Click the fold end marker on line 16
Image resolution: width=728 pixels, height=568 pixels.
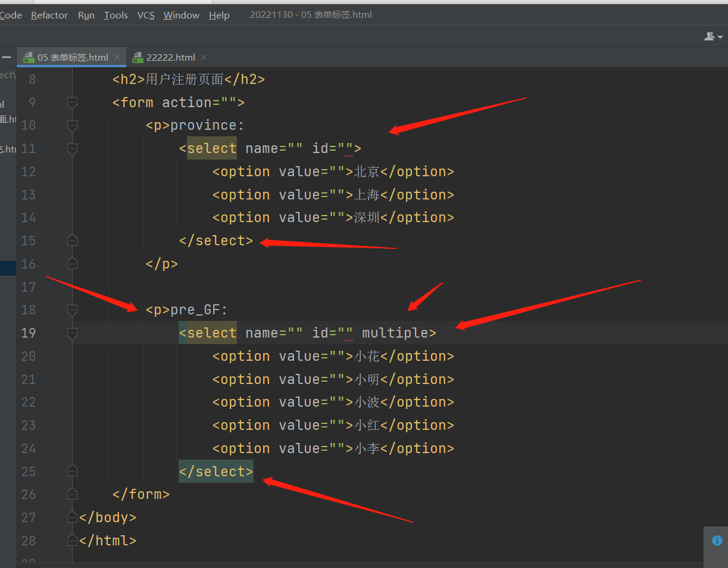click(x=72, y=264)
